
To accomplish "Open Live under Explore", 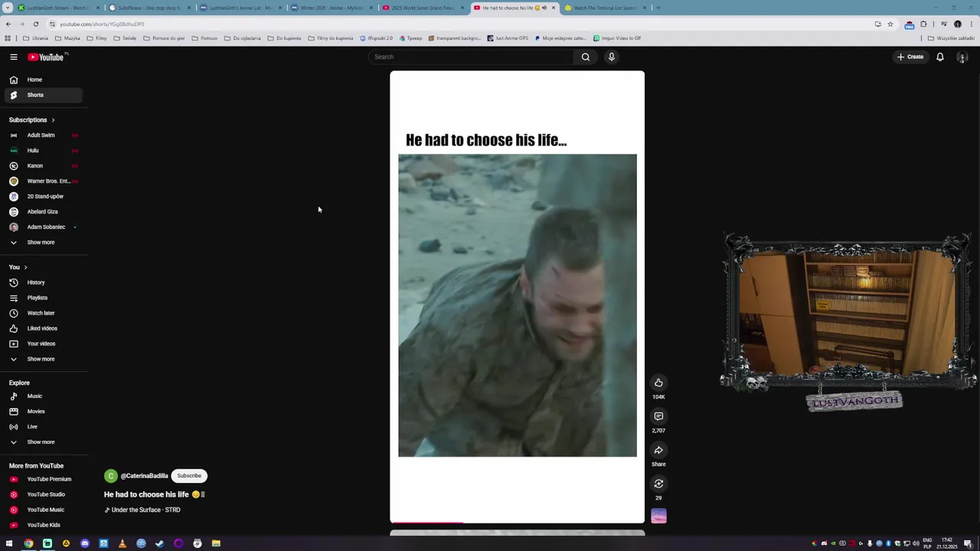I will point(43,426).
